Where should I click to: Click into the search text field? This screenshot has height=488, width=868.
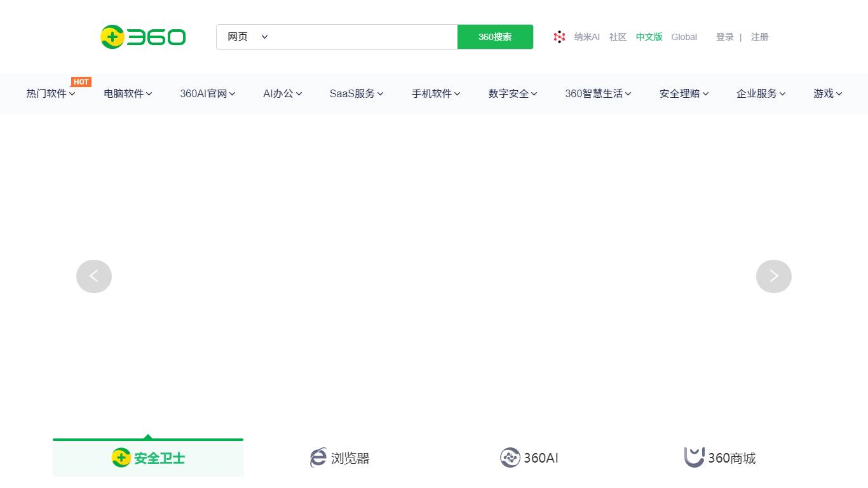coord(362,37)
